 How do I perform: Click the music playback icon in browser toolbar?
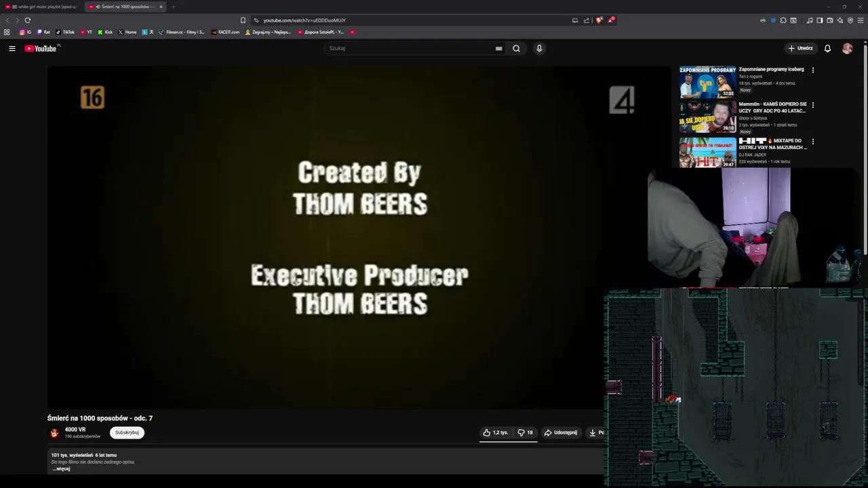tap(809, 20)
